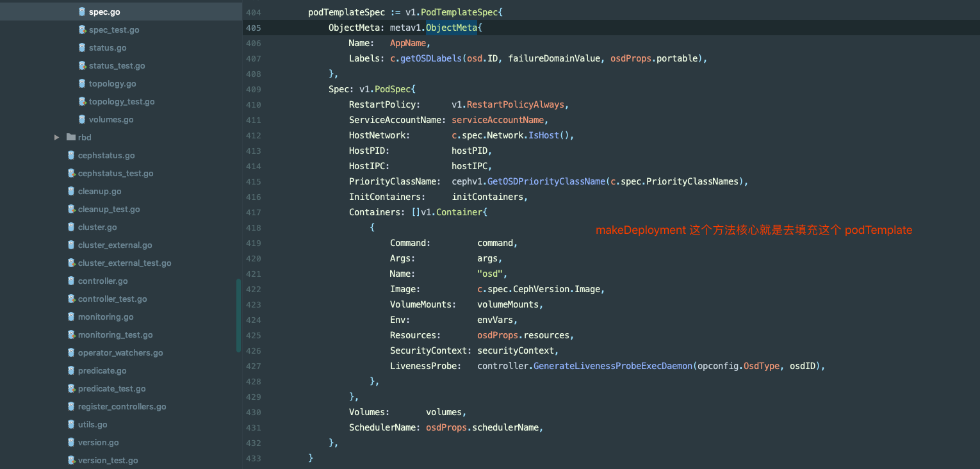Open version_test.go from the sidebar
Viewport: 980px width, 469px height.
coord(108,461)
